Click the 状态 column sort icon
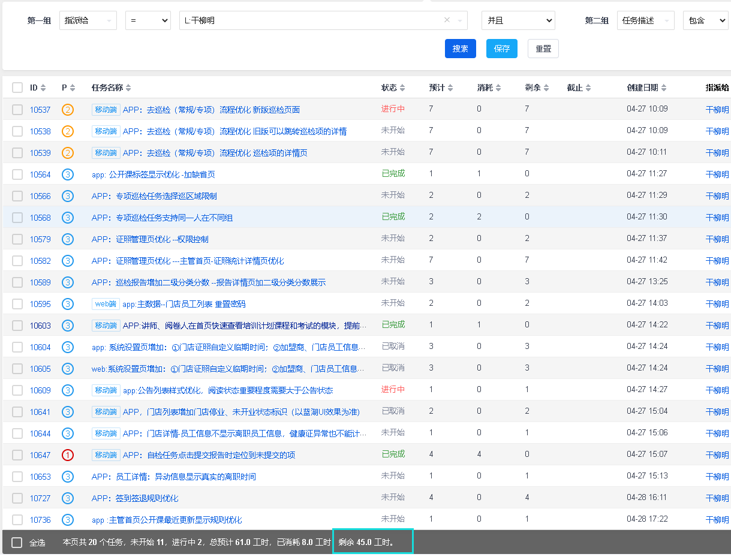Screen dimensions: 731x560 point(402,88)
